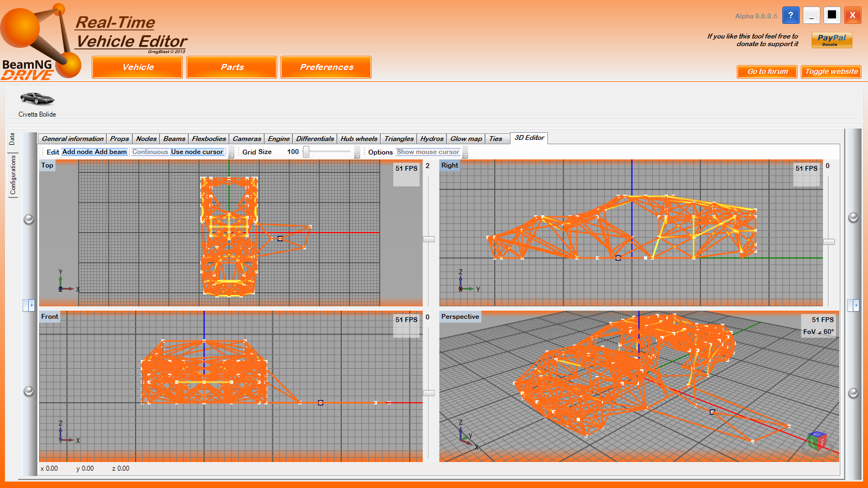Image resolution: width=868 pixels, height=488 pixels.
Task: Click Go to forum button
Action: pyautogui.click(x=767, y=72)
